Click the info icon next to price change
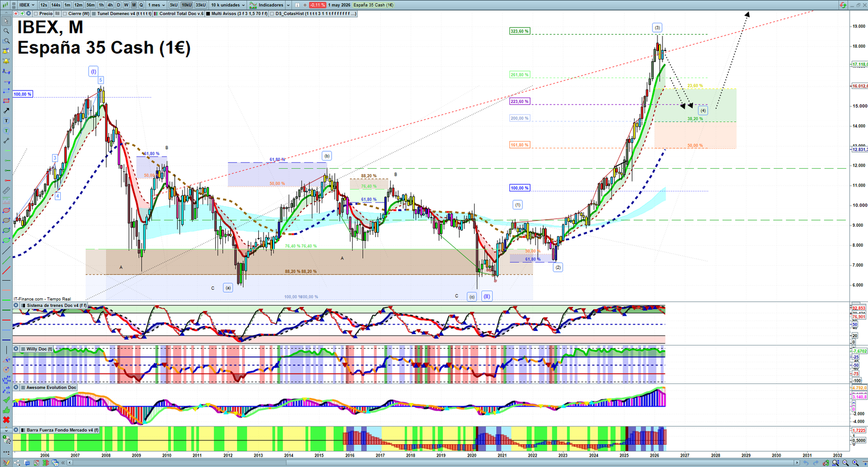The height and width of the screenshot is (467, 868). pos(297,5)
